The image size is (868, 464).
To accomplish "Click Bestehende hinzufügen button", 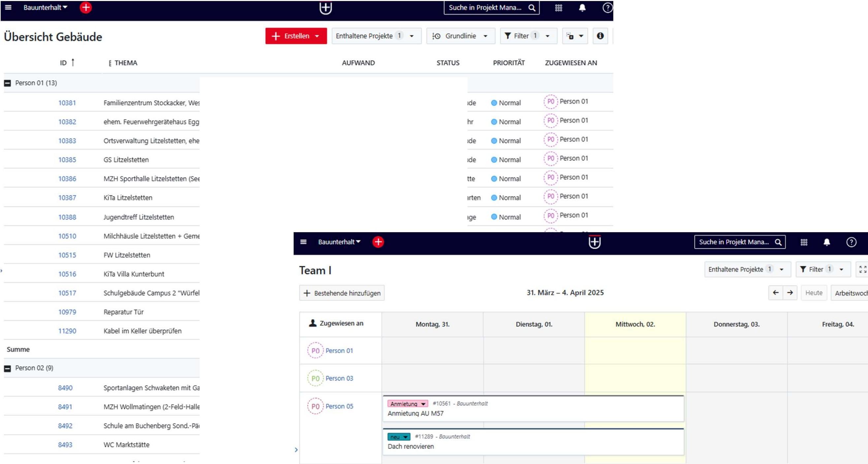I will pos(342,293).
